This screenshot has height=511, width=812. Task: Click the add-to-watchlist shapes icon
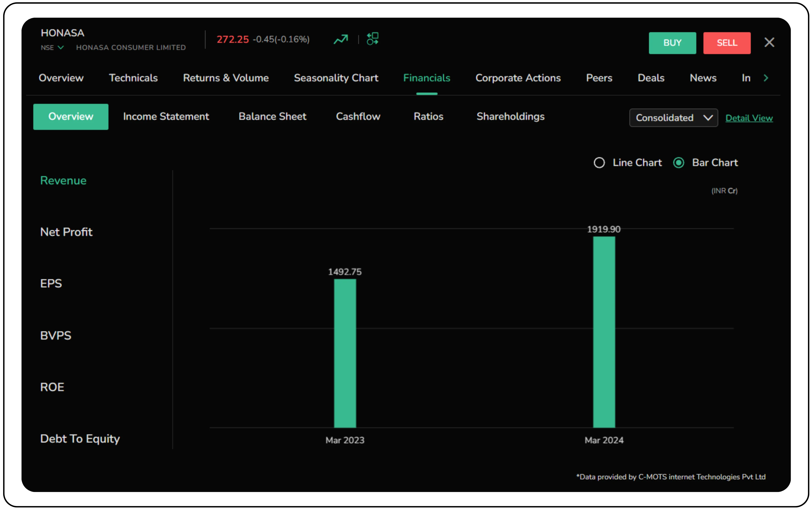click(373, 39)
